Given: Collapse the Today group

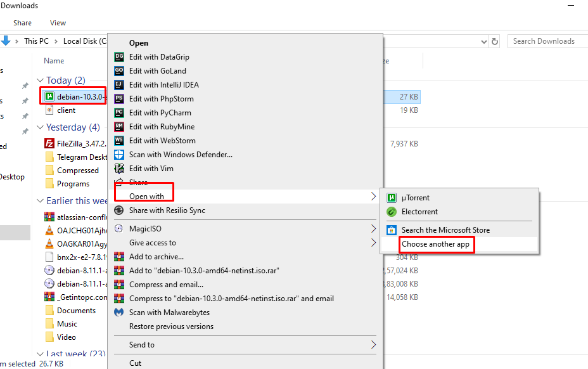Looking at the screenshot, I should pos(39,81).
